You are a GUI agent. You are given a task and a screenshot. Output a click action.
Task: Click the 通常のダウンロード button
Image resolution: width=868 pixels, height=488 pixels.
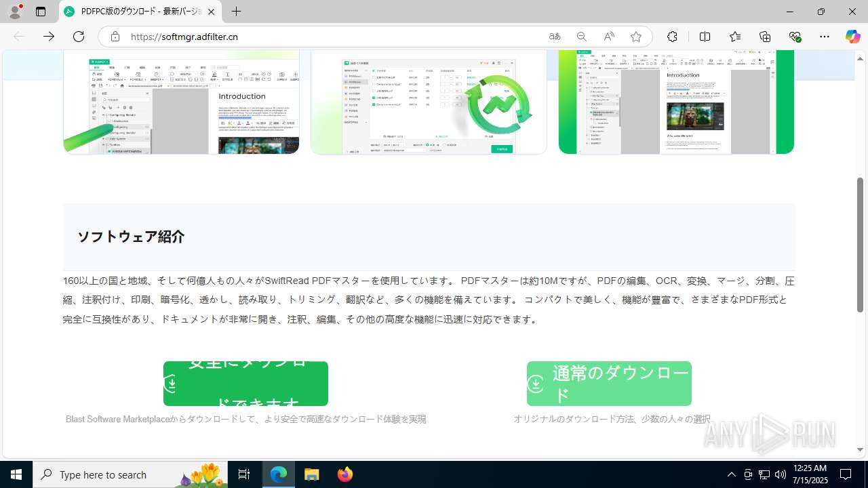coord(609,384)
